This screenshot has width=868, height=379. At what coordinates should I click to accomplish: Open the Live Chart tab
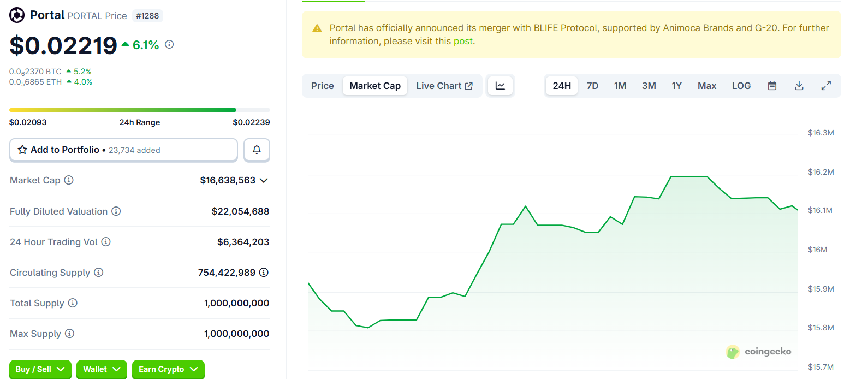coord(444,86)
